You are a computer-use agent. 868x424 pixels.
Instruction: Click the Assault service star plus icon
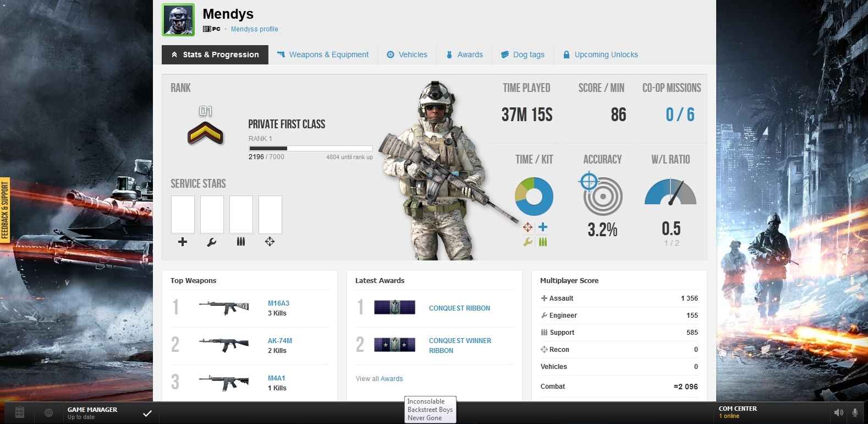point(183,242)
